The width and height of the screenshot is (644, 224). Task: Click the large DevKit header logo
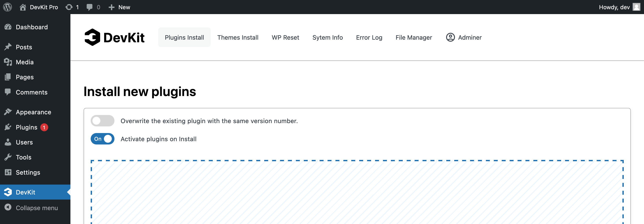point(114,37)
